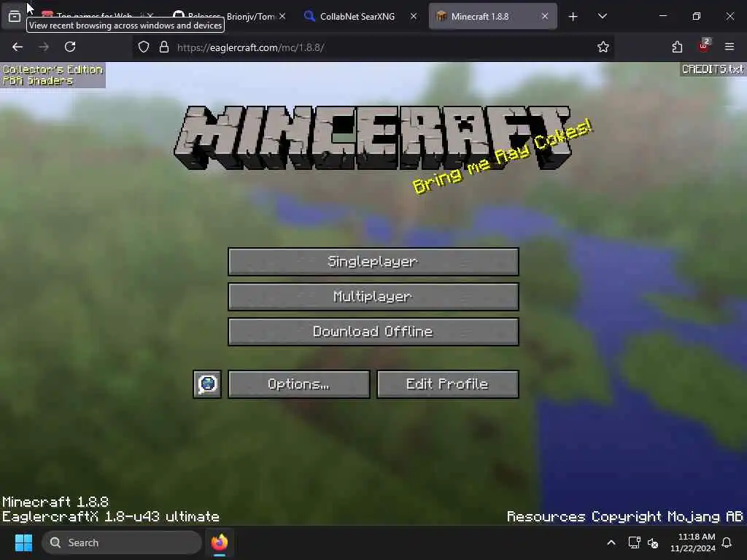Viewport: 747px width, 560px height.
Task: Click the Collector's Edition PBR Shaders label
Action: [x=53, y=75]
